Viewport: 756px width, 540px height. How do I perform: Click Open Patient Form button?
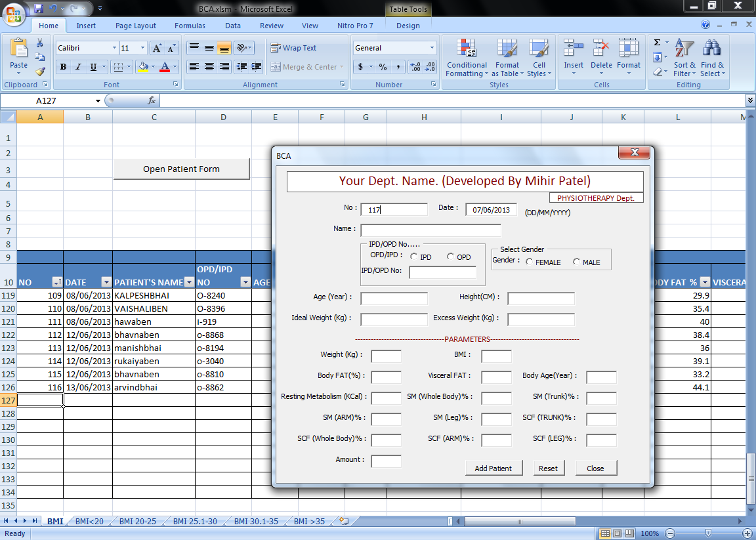181,169
